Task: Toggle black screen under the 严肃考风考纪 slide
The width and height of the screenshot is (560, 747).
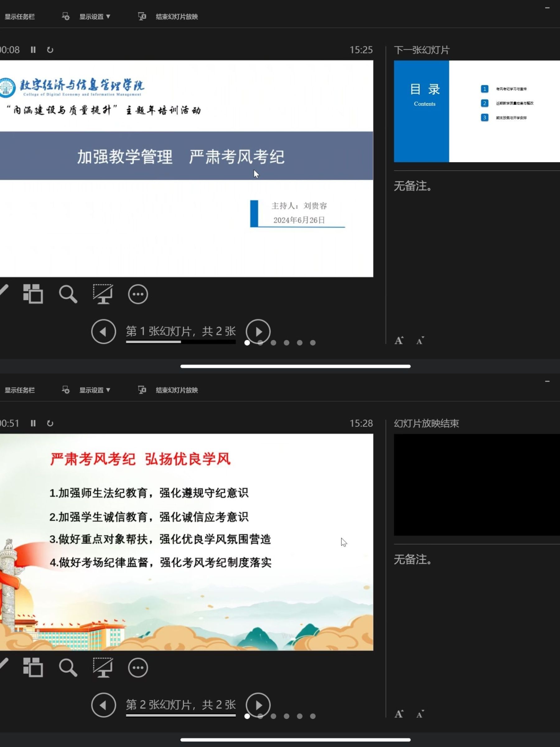Action: (103, 667)
